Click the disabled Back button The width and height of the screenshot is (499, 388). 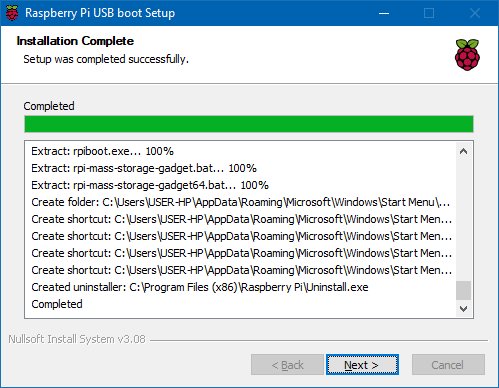[x=287, y=365]
